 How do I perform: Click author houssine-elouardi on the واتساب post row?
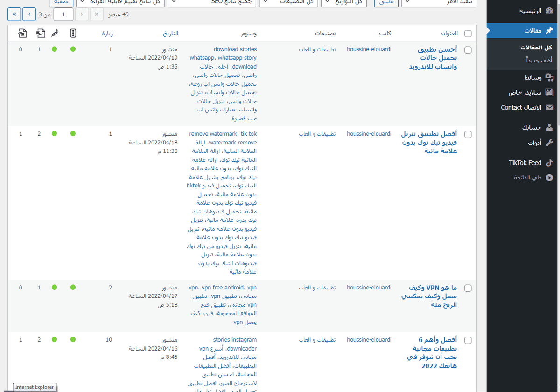(x=369, y=49)
